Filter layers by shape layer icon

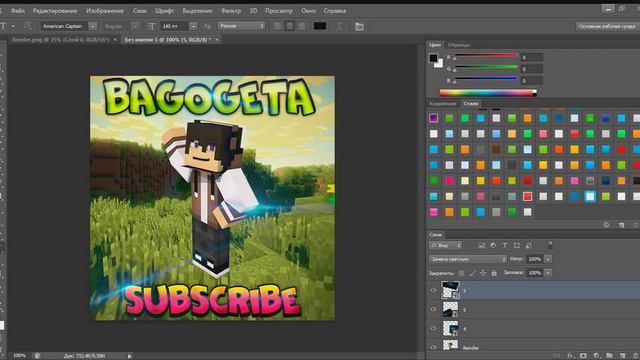[517, 245]
